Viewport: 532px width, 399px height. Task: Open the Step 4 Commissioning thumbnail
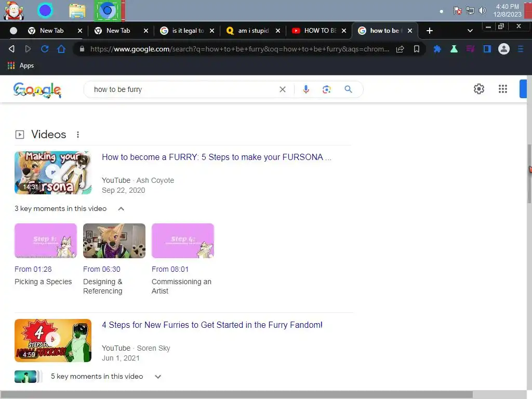(183, 241)
